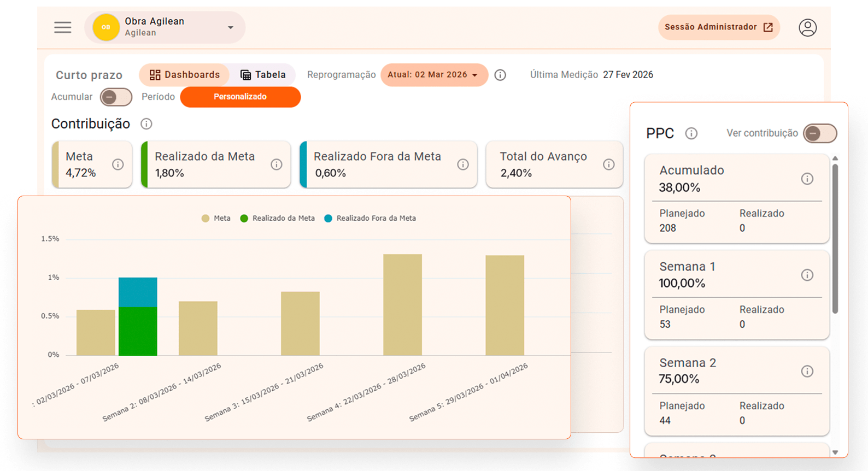Show info for the Semana 1 card
The height and width of the screenshot is (471, 868).
807,275
